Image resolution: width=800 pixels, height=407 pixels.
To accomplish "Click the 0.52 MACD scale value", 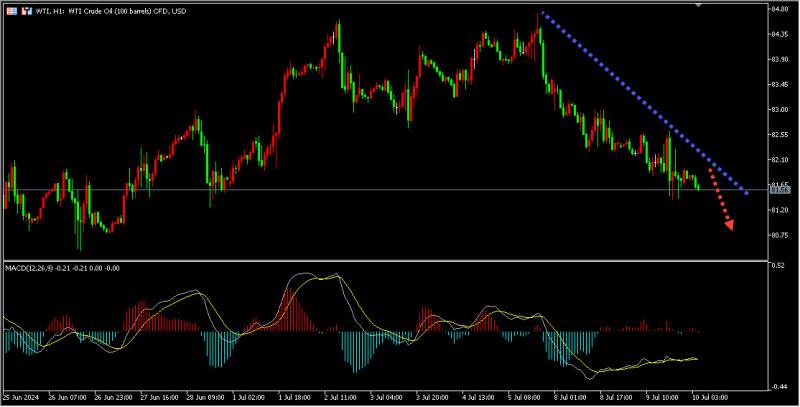I will click(x=778, y=265).
